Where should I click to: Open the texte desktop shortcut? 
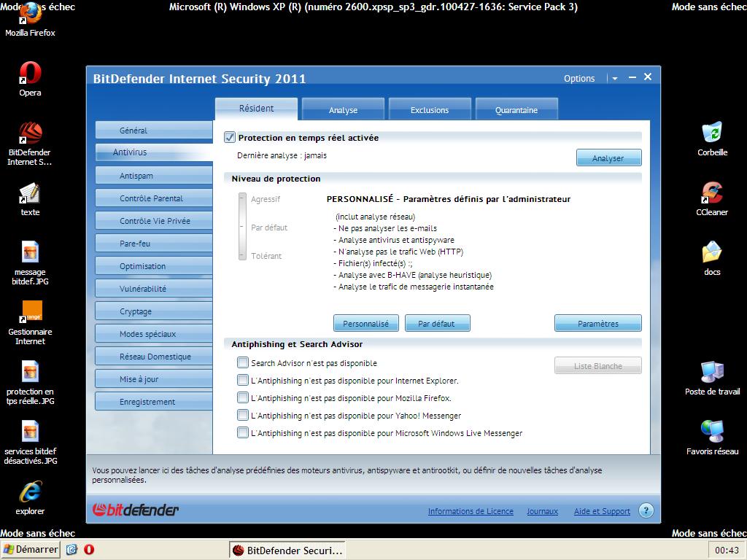coord(30,199)
